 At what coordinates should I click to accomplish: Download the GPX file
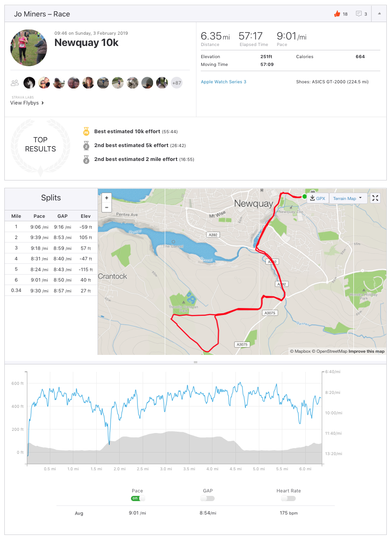(317, 198)
